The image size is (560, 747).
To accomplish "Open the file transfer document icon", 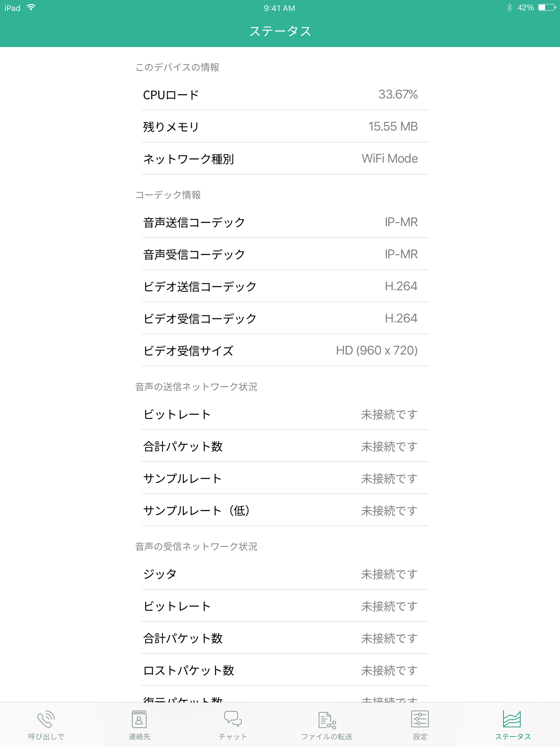I will pyautogui.click(x=327, y=720).
